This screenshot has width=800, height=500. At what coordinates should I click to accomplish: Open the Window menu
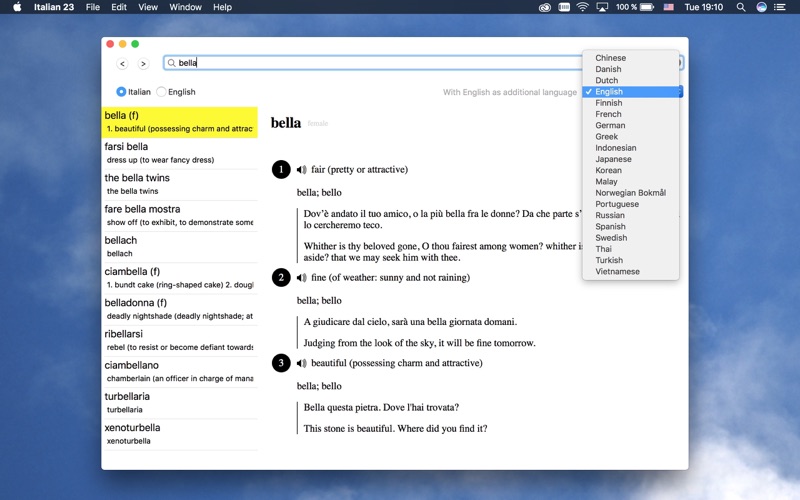click(x=185, y=7)
